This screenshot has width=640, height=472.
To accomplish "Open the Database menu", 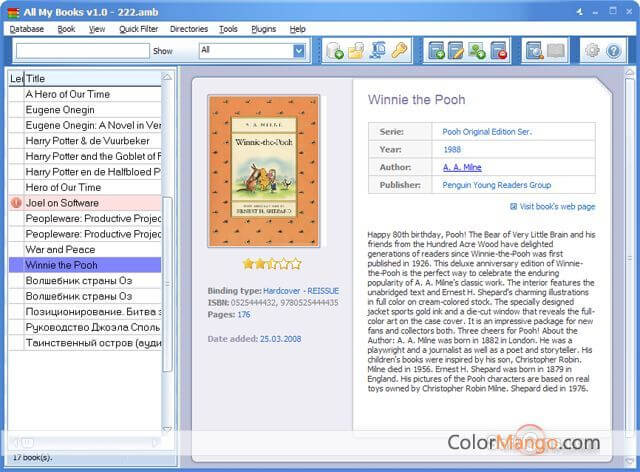I will [x=27, y=29].
